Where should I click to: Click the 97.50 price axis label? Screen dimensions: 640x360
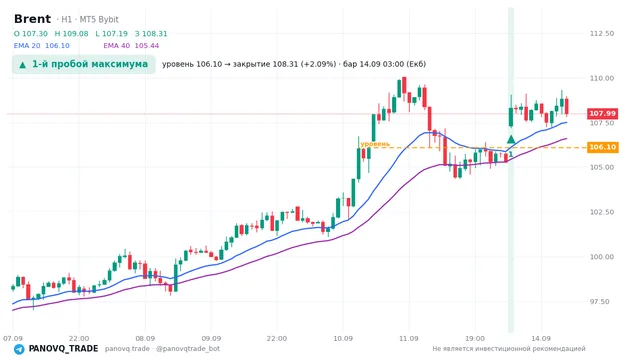pyautogui.click(x=600, y=302)
